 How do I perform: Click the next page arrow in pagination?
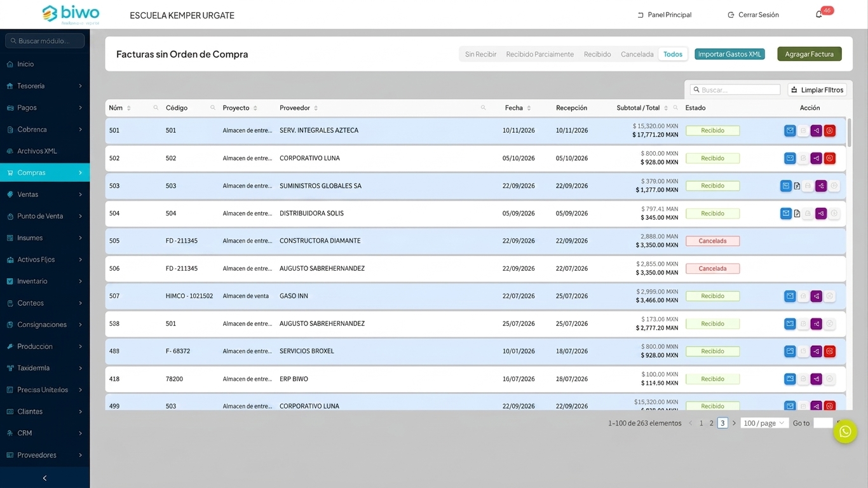734,423
